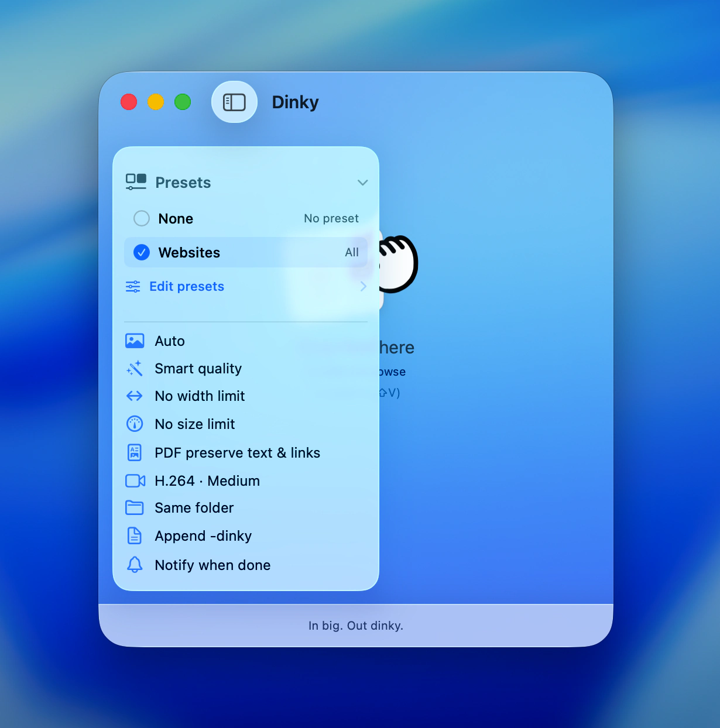Select the None preset radio button
Screen dimensions: 720x728
pyautogui.click(x=142, y=218)
